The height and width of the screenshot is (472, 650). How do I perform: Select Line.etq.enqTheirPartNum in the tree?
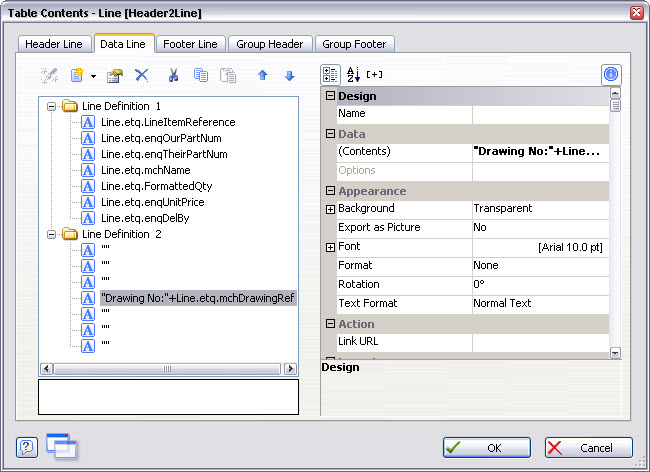tap(164, 154)
